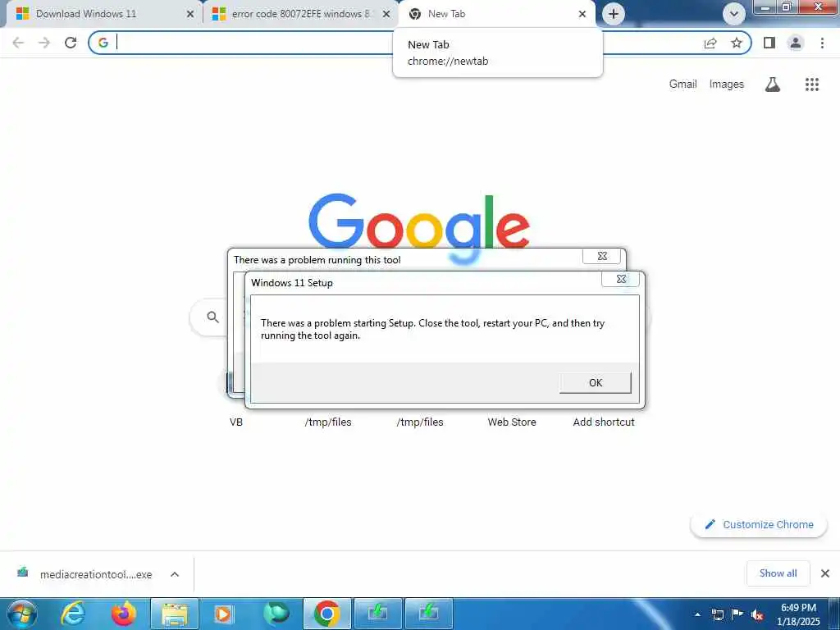The width and height of the screenshot is (840, 630).
Task: Click the network tray icon
Action: pyautogui.click(x=717, y=614)
